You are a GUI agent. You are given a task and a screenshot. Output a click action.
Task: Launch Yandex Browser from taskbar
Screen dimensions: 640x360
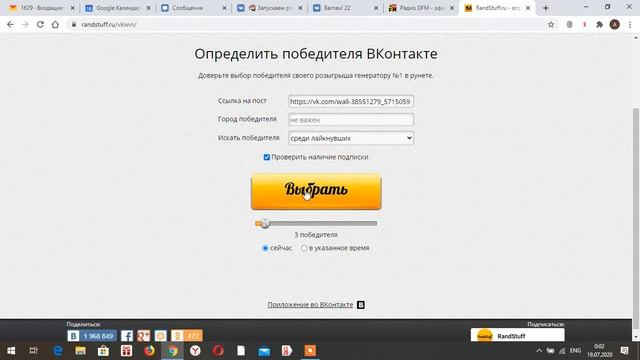[195, 351]
